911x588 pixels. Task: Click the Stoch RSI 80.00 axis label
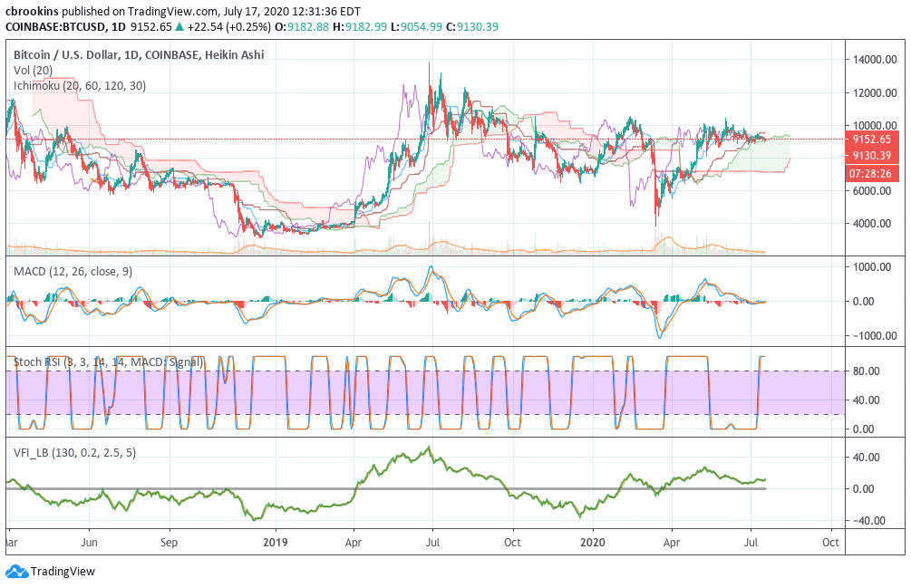(x=867, y=371)
